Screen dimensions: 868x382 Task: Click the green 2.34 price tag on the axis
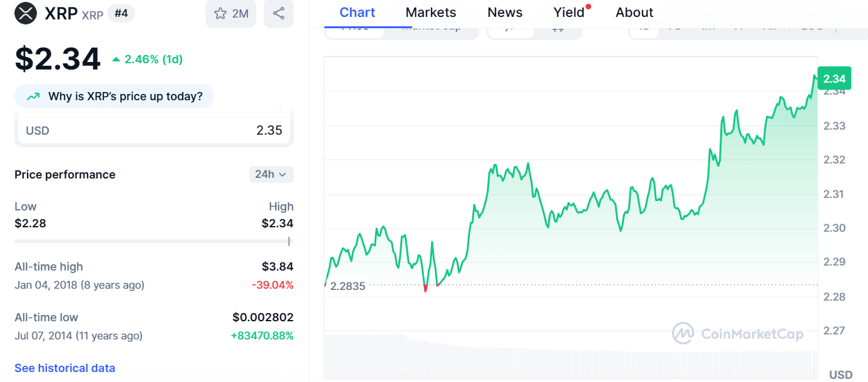point(834,79)
